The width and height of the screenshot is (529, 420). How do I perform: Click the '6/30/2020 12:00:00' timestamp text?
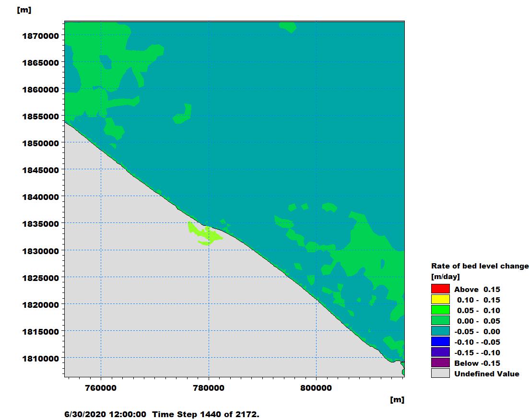click(105, 414)
